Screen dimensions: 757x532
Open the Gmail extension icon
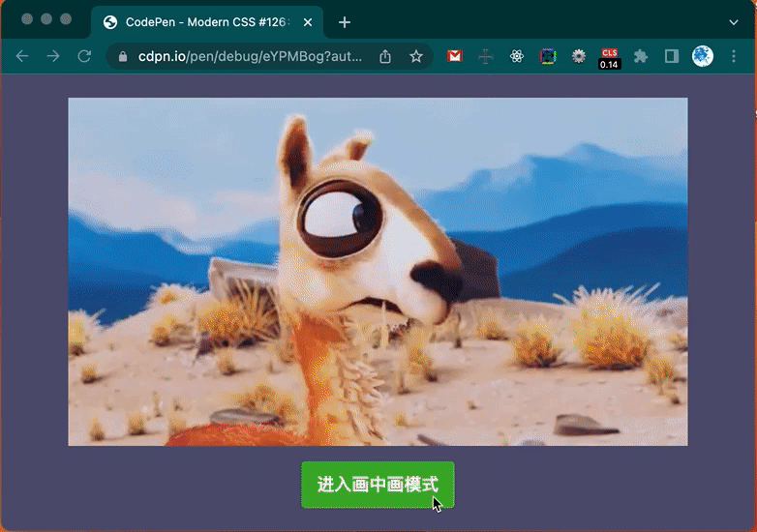click(455, 56)
